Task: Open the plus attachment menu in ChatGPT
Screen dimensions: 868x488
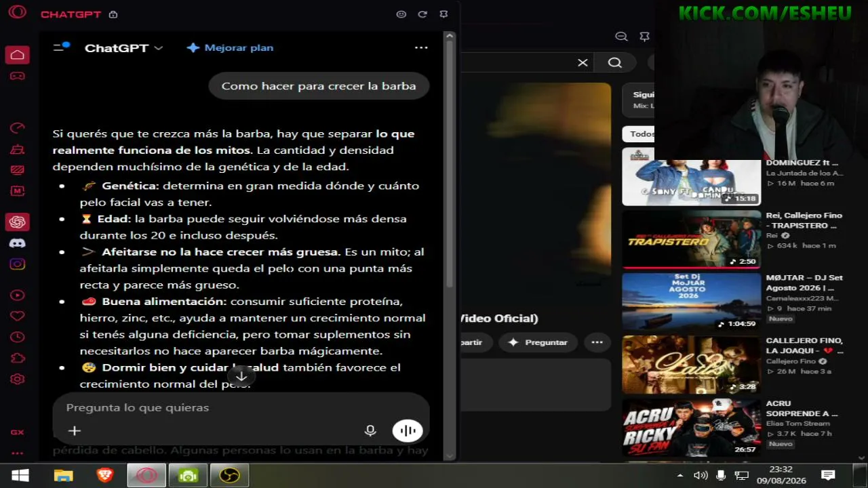Action: click(75, 430)
